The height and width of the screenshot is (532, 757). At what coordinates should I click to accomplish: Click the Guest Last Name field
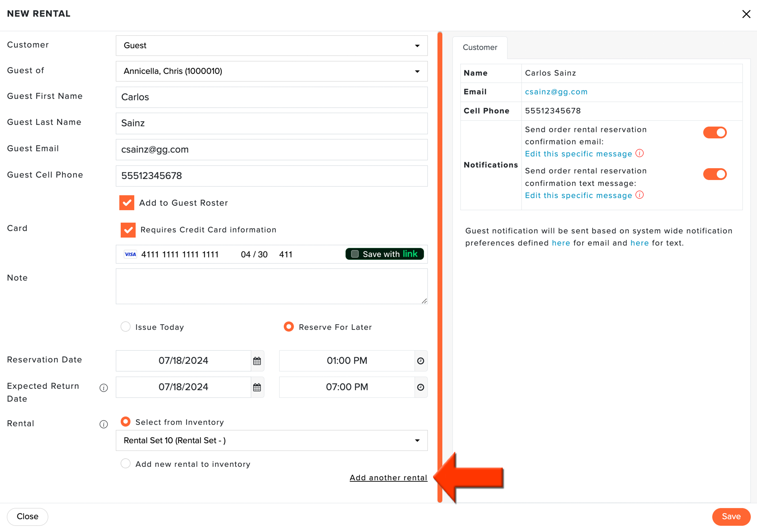(x=272, y=123)
